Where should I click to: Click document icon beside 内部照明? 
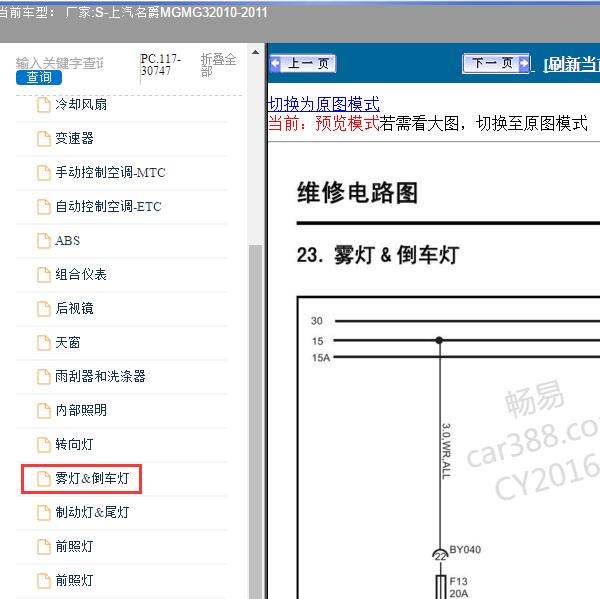click(44, 411)
